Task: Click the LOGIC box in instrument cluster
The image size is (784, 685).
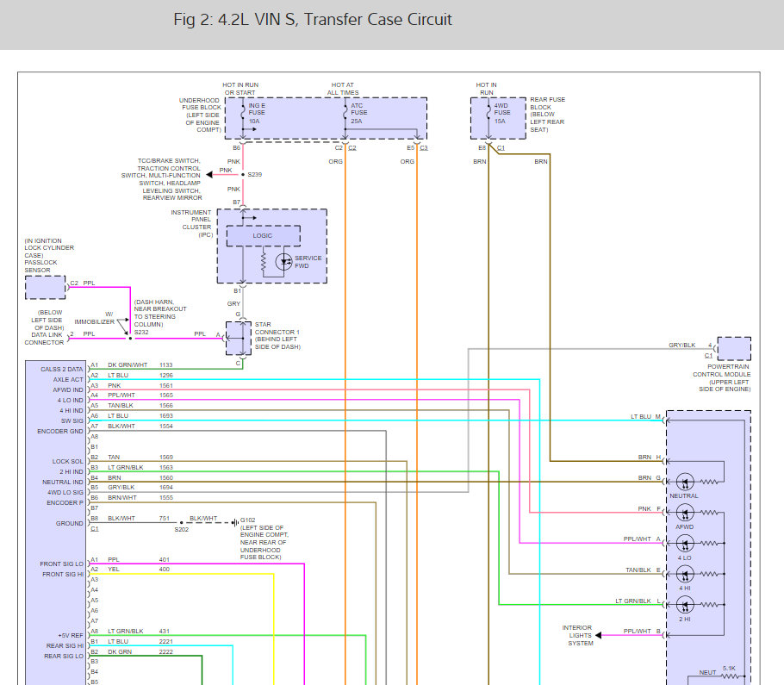Action: (263, 235)
